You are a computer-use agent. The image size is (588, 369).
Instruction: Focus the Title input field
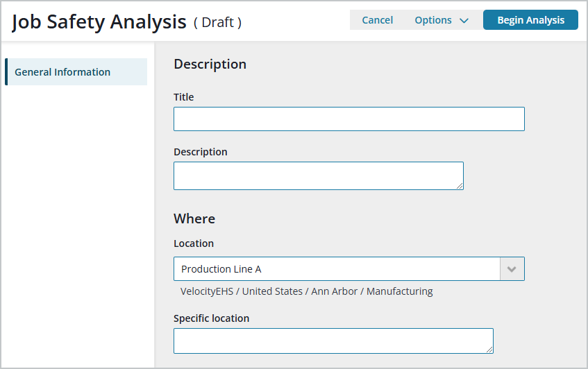click(x=348, y=119)
